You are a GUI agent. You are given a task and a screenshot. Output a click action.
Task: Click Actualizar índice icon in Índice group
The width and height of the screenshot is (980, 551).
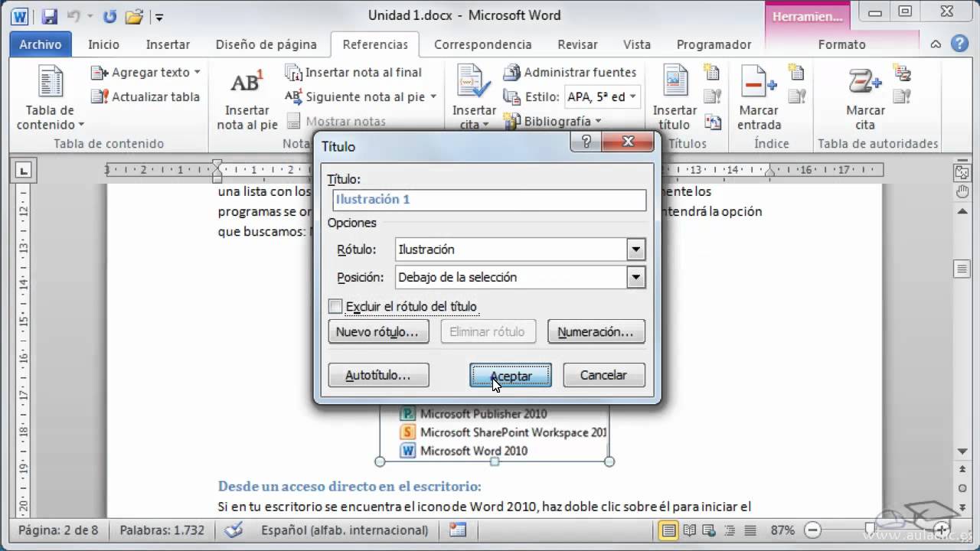797,96
